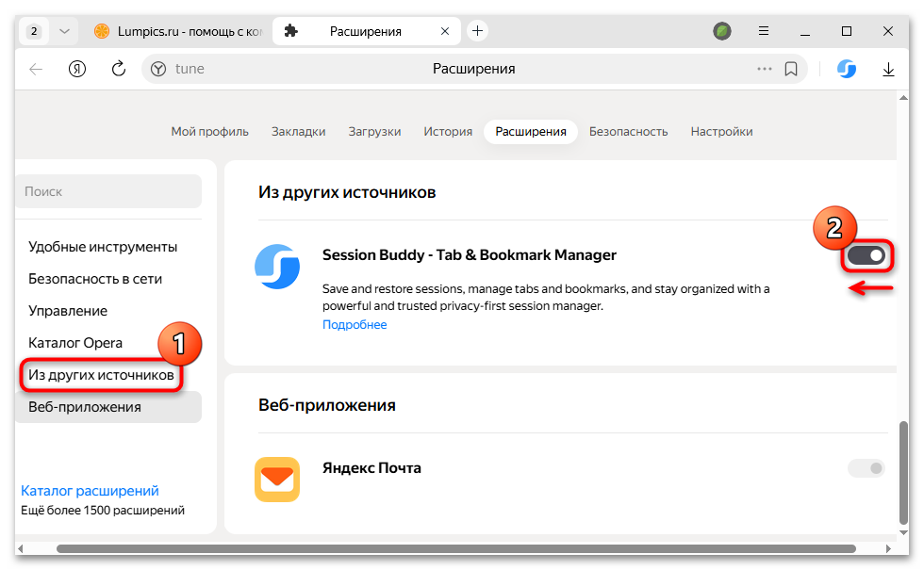
Task: Open the Загрузки tab
Action: point(374,131)
